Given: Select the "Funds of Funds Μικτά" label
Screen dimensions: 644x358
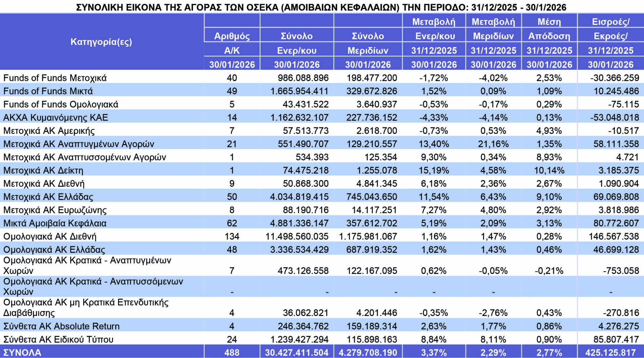Looking at the screenshot, I should [x=48, y=91].
